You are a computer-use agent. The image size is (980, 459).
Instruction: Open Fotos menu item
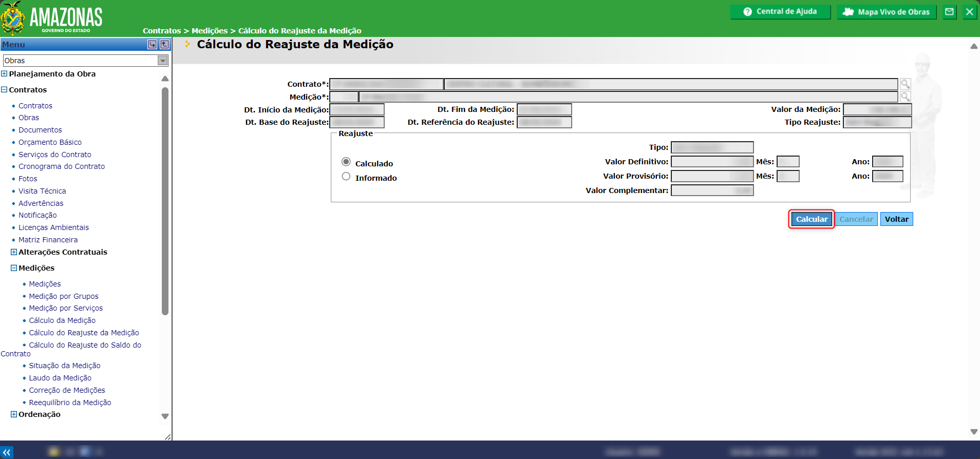pos(28,179)
